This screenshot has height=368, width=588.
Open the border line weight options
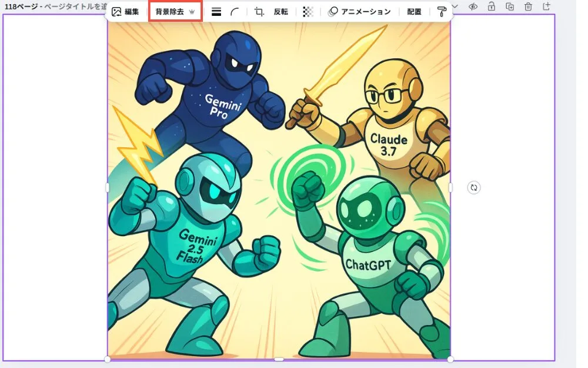(x=216, y=12)
